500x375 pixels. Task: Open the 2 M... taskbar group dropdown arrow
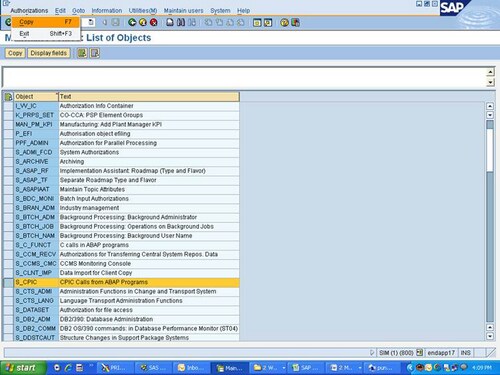point(360,368)
